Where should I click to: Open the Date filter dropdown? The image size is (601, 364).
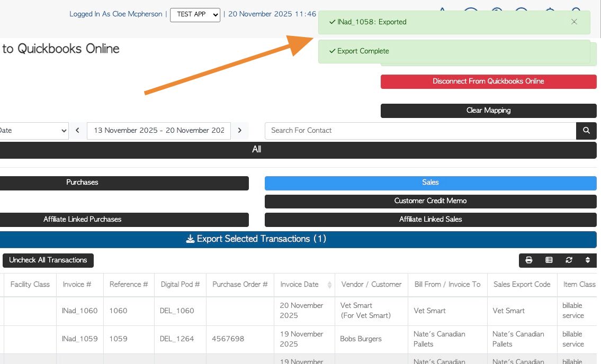33,131
